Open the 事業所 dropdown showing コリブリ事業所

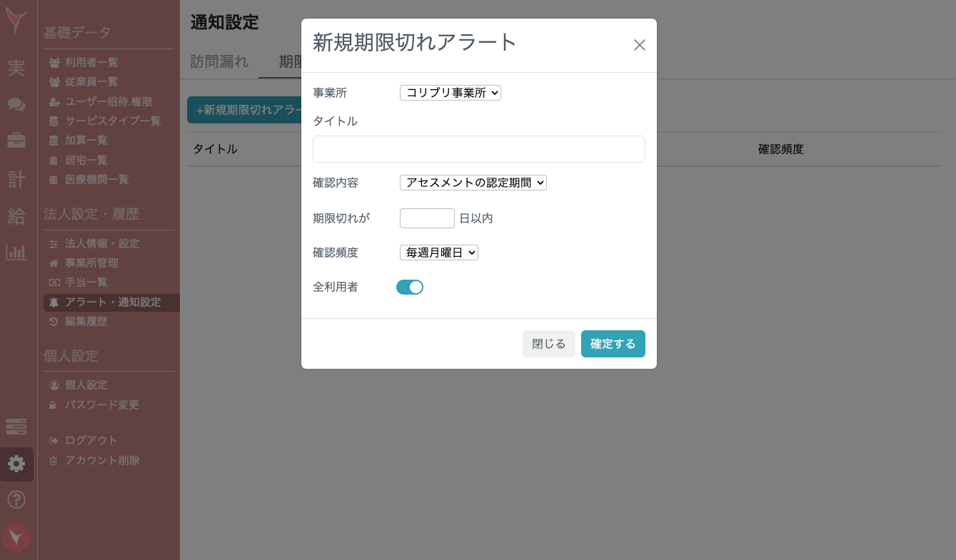tap(450, 93)
